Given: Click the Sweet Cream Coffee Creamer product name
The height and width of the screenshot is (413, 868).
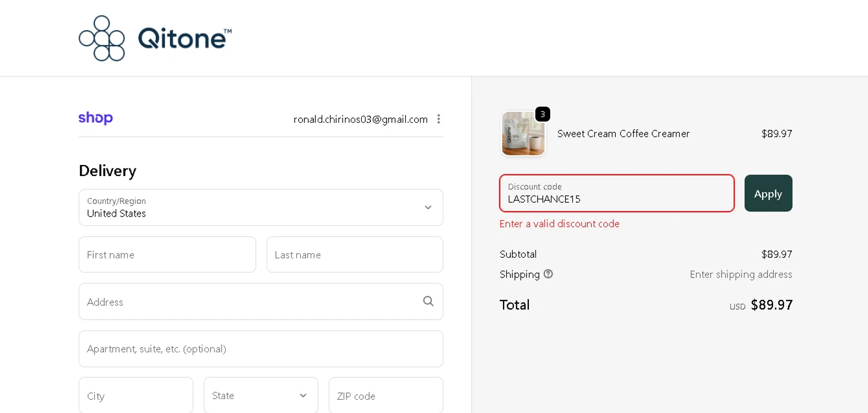Looking at the screenshot, I should click(x=623, y=134).
